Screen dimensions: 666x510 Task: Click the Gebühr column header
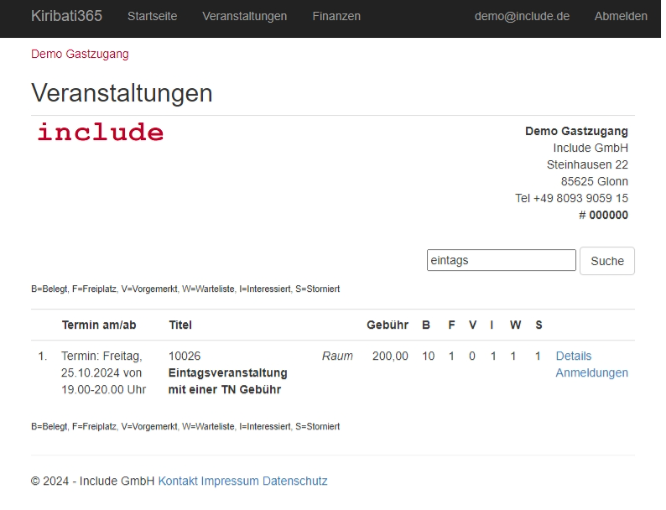tap(387, 325)
